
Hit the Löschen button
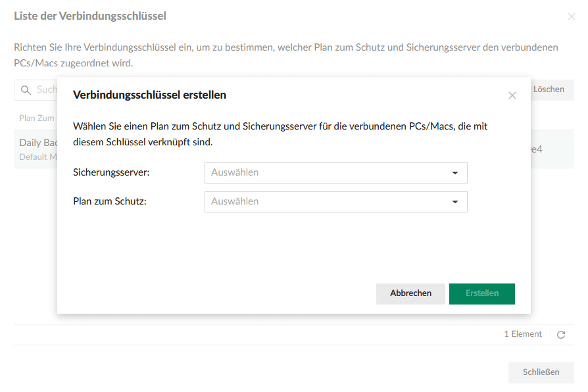tap(548, 89)
